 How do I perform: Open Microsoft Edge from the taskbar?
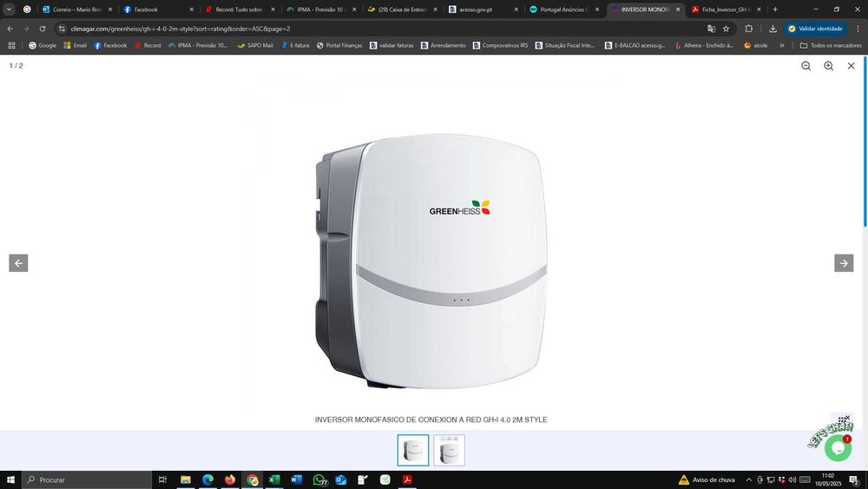[207, 479]
